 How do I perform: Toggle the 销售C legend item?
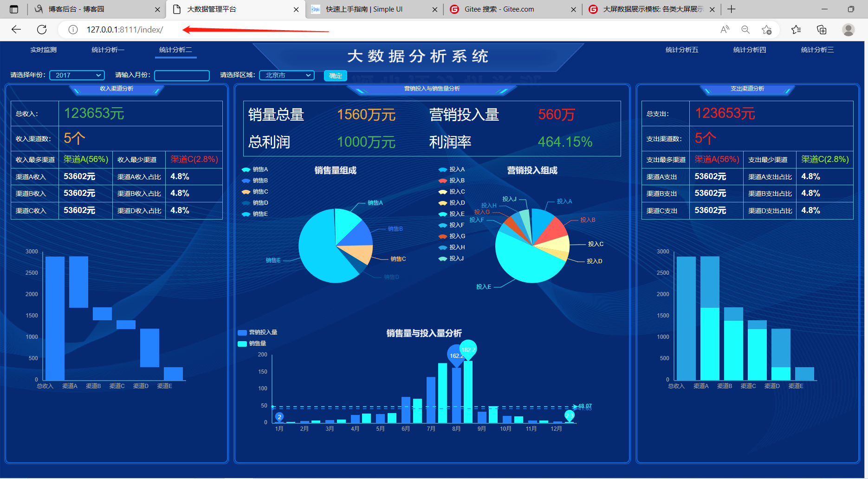pos(255,192)
